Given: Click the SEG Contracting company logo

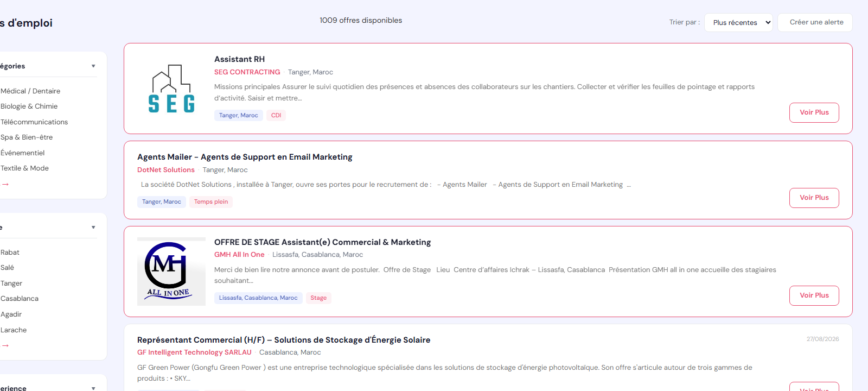Looking at the screenshot, I should (171, 89).
